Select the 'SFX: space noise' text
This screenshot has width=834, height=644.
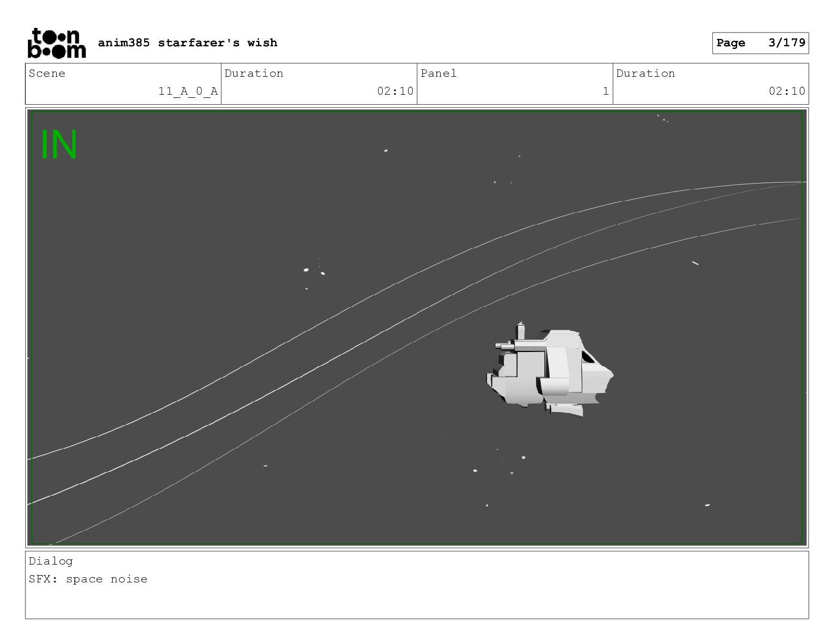click(x=88, y=579)
